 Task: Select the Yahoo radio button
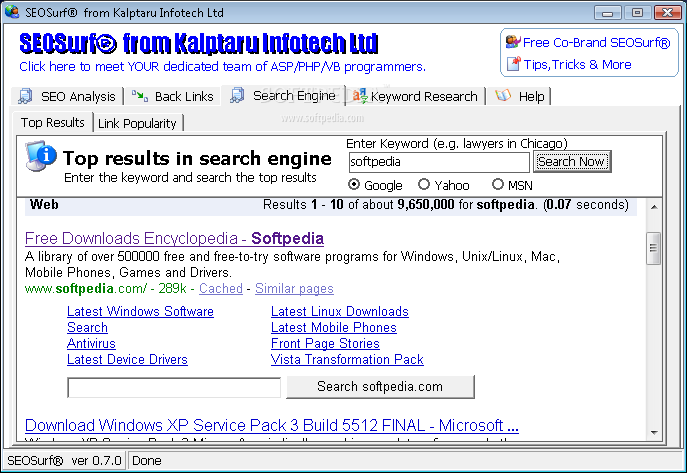click(x=424, y=184)
